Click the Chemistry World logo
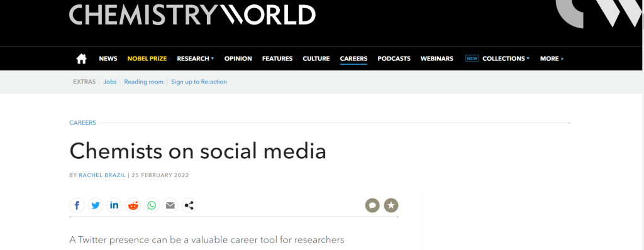The height and width of the screenshot is (250, 644). [192, 14]
